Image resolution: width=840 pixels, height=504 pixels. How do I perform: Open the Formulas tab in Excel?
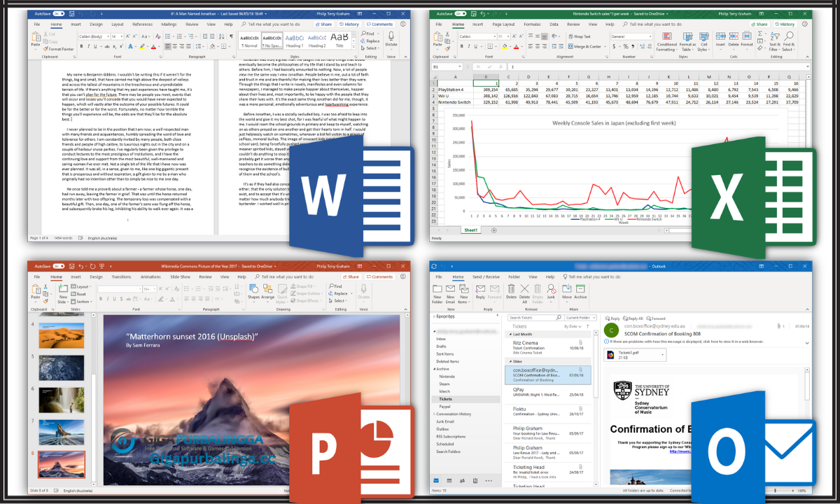point(532,24)
